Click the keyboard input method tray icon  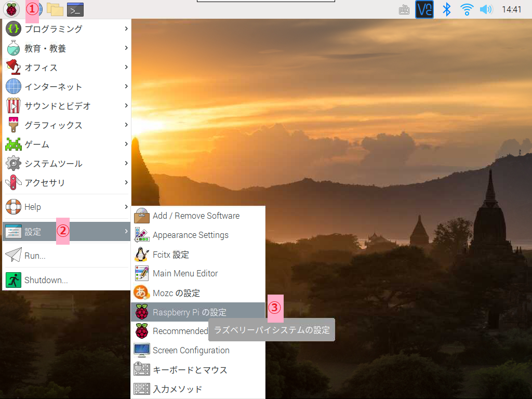click(x=404, y=9)
